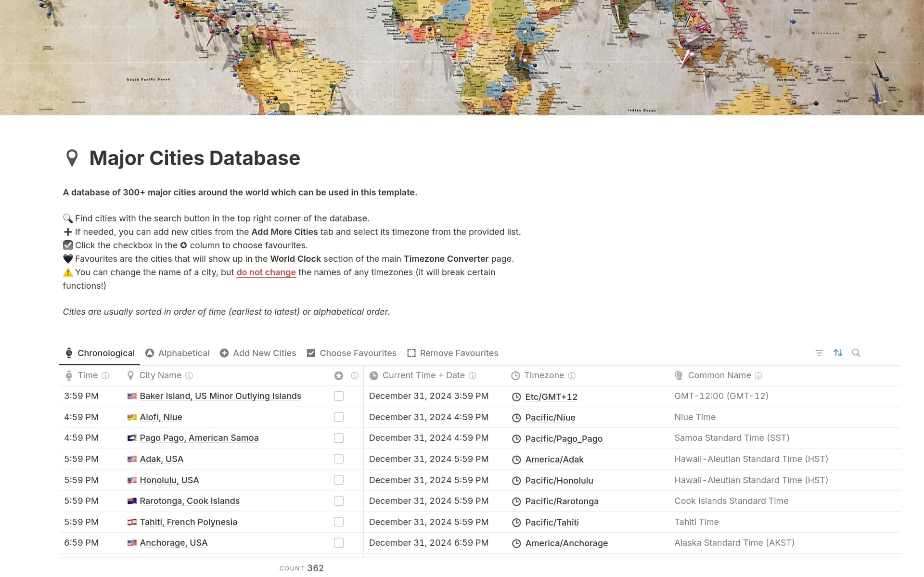This screenshot has width=924, height=577.
Task: Open the Alofi, Niue city page
Action: coord(161,417)
